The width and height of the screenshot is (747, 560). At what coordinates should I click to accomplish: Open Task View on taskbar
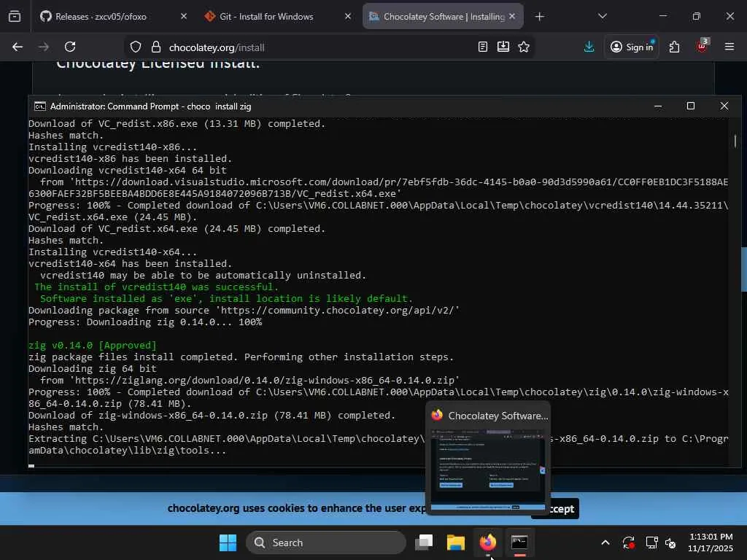(424, 542)
